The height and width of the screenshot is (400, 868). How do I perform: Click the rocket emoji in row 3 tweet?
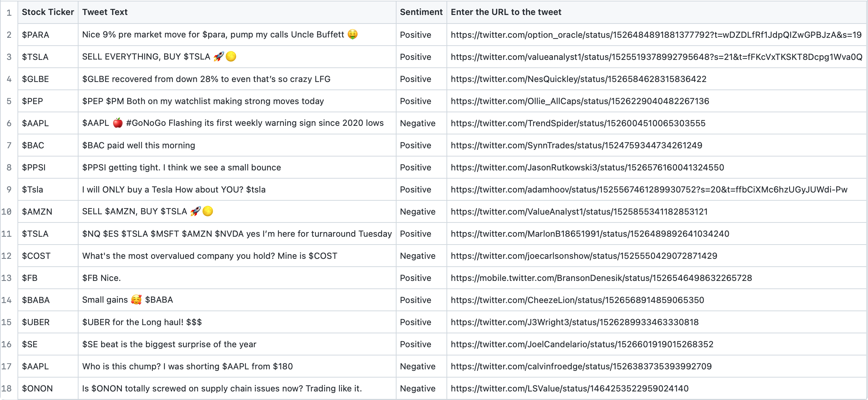(219, 56)
